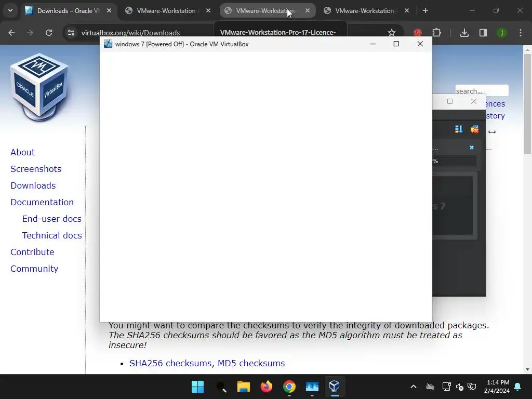Open the Extensions puzzle icon
532x399 pixels.
[436, 33]
